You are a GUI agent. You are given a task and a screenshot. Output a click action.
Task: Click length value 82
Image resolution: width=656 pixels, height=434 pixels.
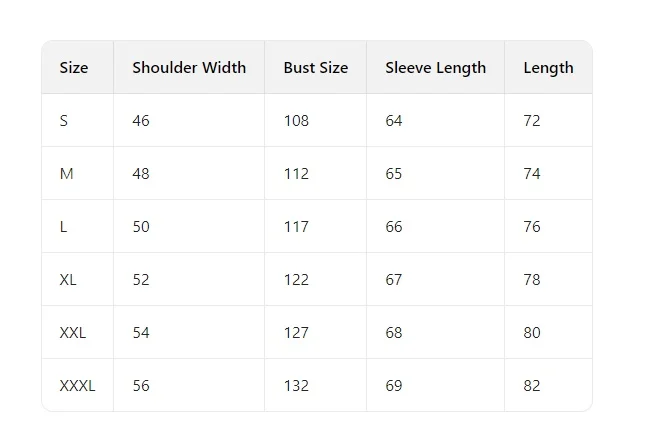tap(532, 386)
